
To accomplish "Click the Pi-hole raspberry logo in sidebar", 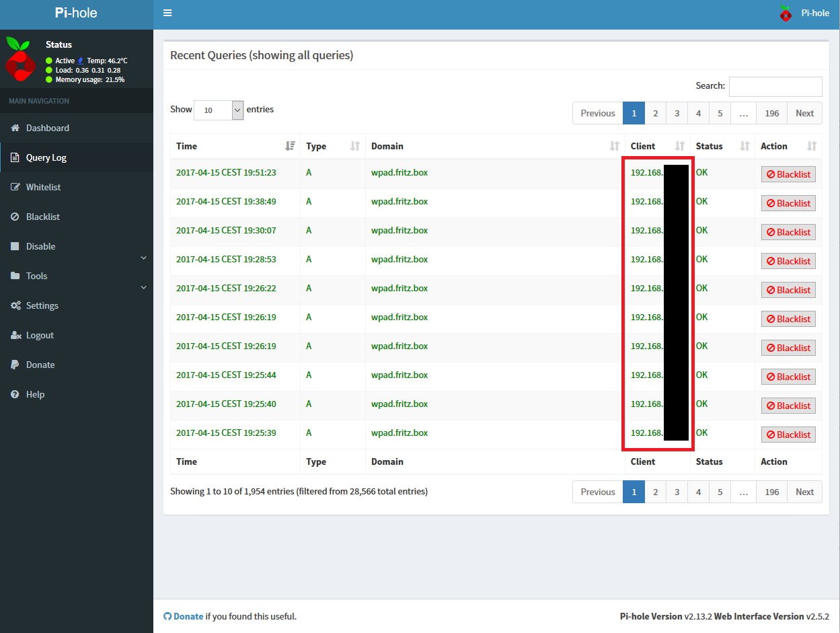I will pyautogui.click(x=20, y=61).
